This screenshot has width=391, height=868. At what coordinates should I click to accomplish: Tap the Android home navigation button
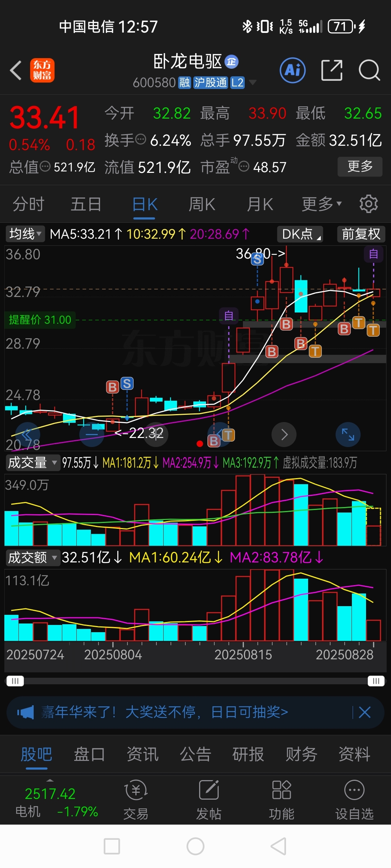(x=195, y=846)
